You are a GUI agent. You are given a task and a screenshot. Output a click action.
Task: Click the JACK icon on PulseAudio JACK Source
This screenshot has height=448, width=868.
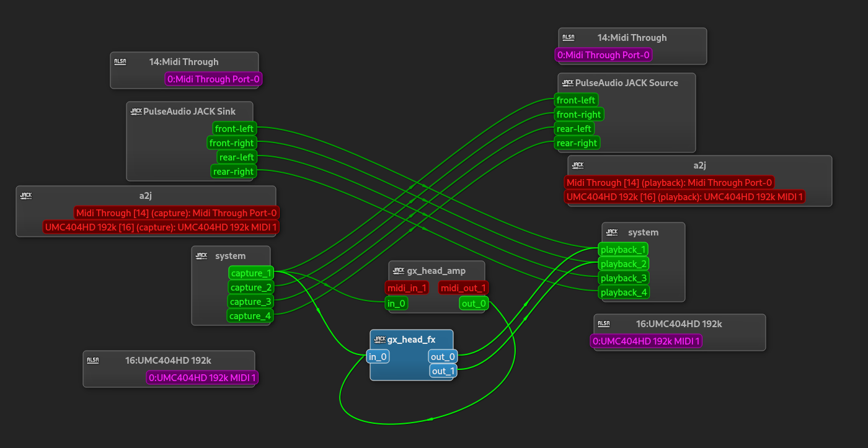pos(568,82)
